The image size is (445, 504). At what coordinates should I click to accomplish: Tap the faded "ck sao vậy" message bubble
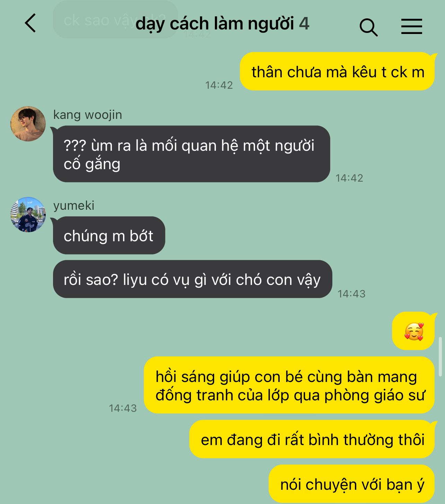click(115, 20)
